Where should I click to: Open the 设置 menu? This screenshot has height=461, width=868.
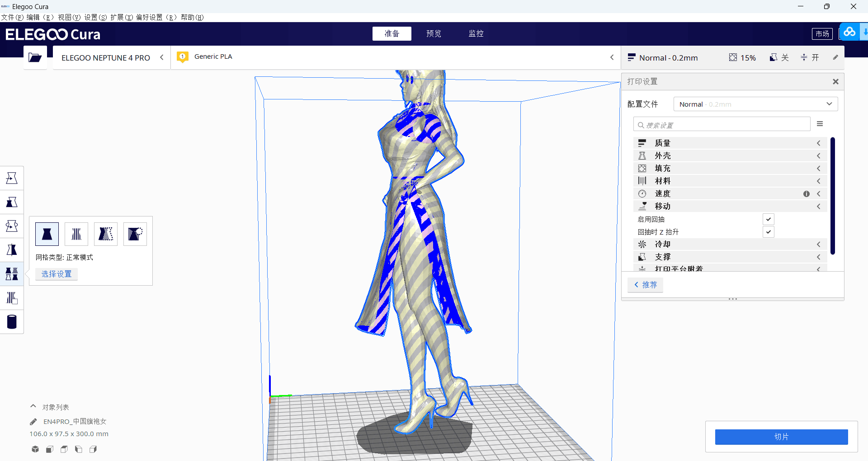point(95,17)
